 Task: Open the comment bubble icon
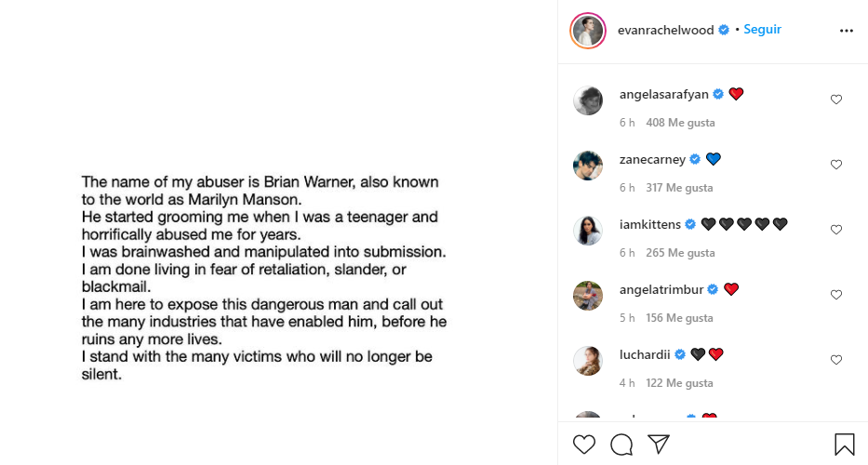tap(621, 445)
